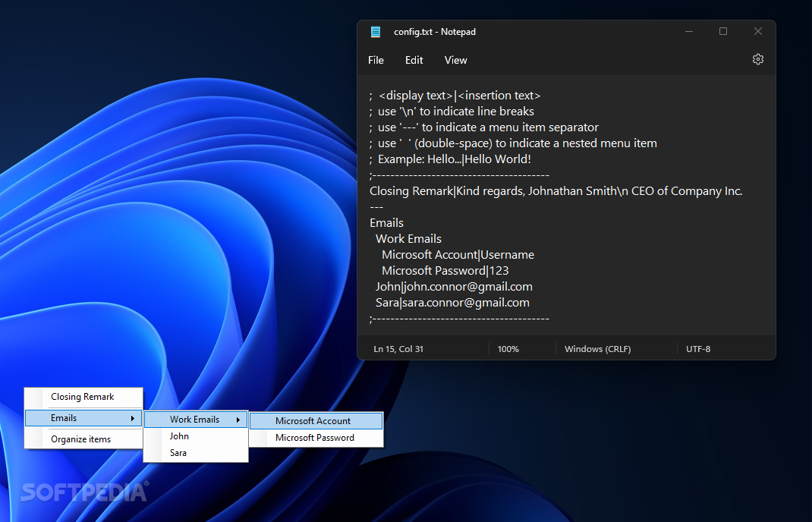Open the Edit menu in Notepad
This screenshot has width=812, height=522.
click(x=414, y=60)
